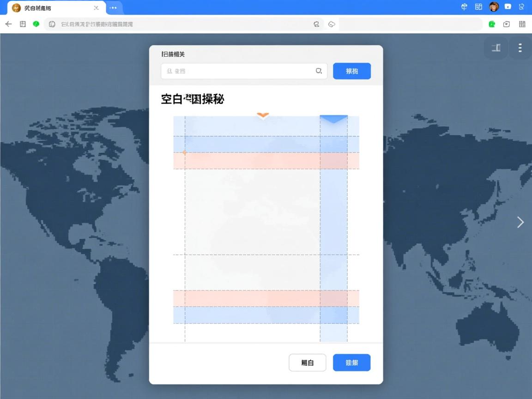Image resolution: width=532 pixels, height=399 pixels.
Task: Click the green security badge in the address bar
Action: point(35,24)
